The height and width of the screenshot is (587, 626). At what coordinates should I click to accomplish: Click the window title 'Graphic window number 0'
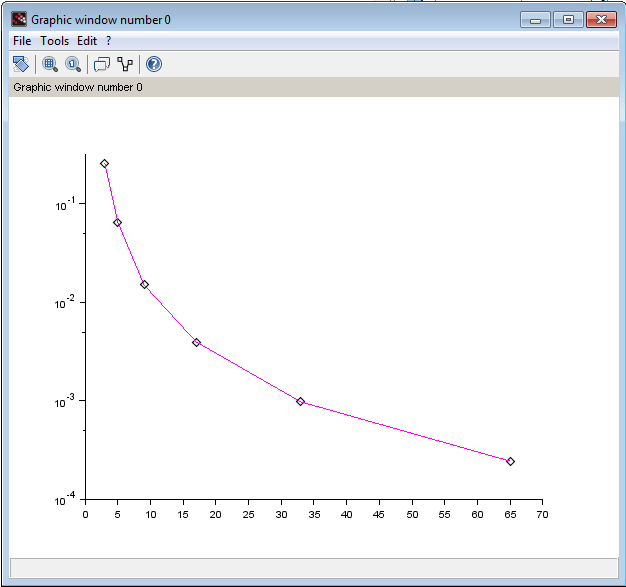click(101, 20)
